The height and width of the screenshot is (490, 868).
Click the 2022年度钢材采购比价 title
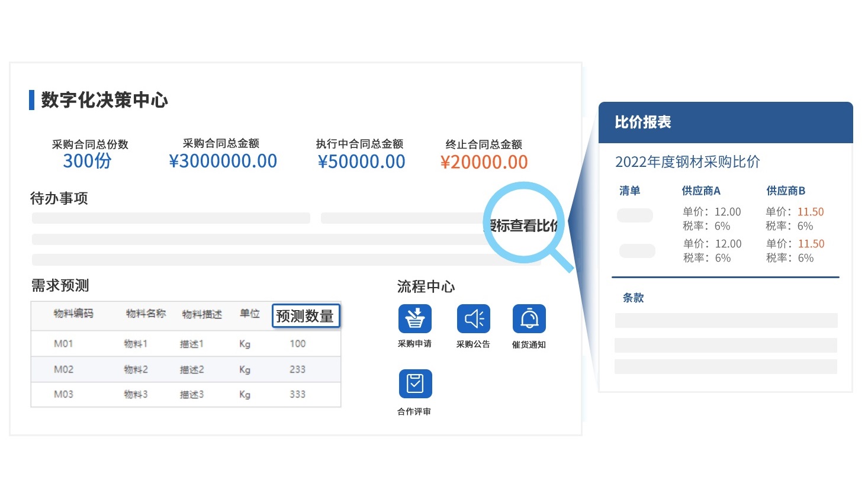tap(687, 162)
